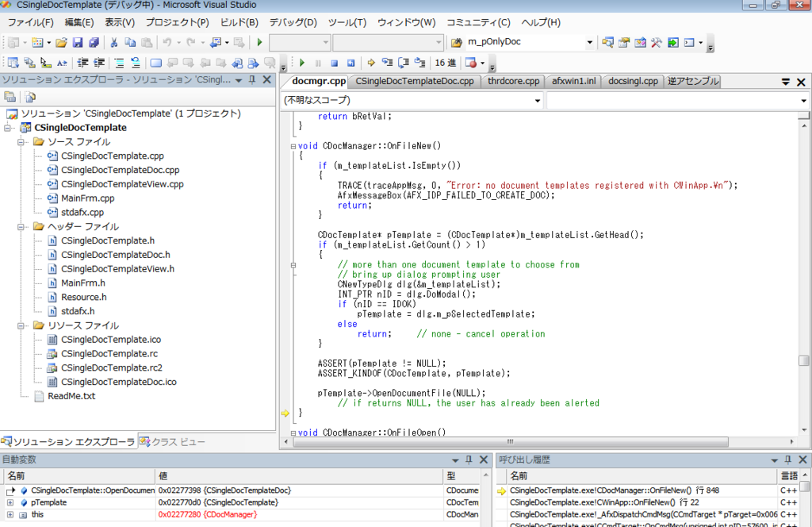Open the ツール(T) menu
Image resolution: width=812 pixels, height=527 pixels.
coord(347,22)
